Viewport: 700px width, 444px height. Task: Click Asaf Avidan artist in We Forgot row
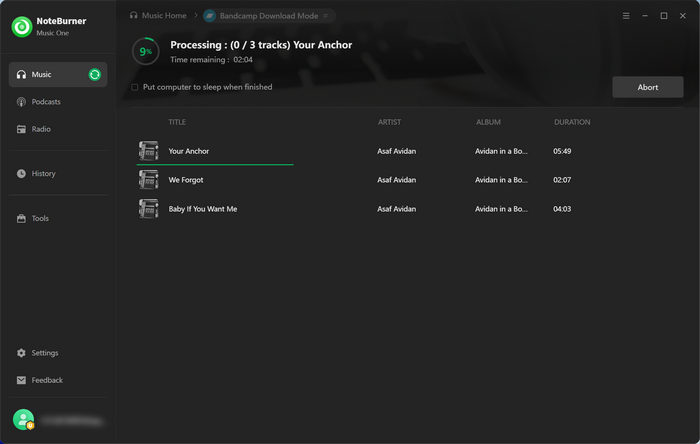396,180
